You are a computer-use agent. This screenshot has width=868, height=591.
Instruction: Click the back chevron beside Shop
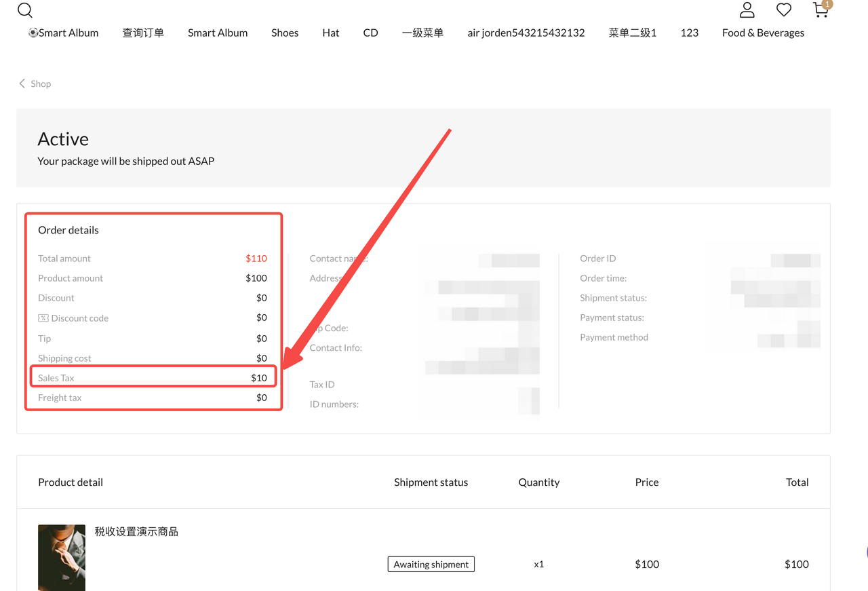click(x=22, y=83)
